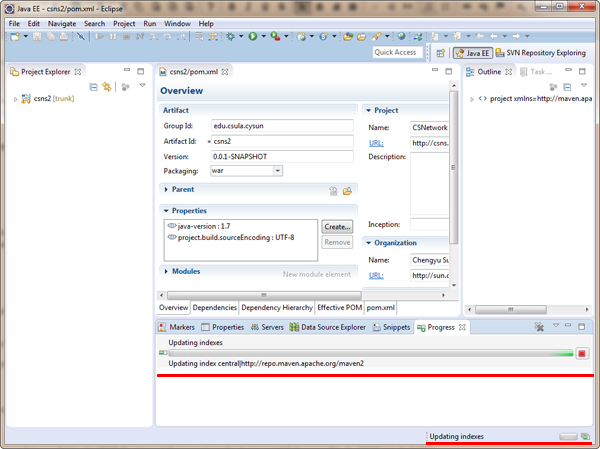Image resolution: width=600 pixels, height=449 pixels.
Task: Click the Create... properties button
Action: 337,227
